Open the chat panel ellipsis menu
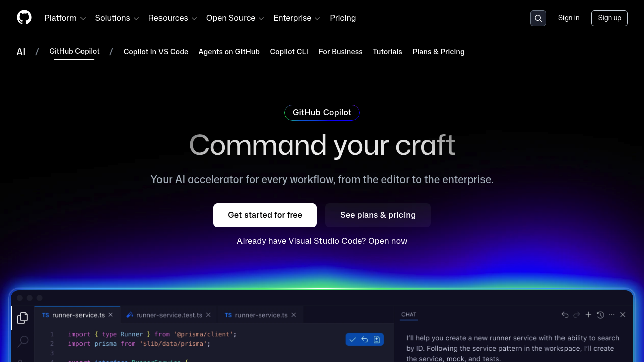This screenshot has width=644, height=362. tap(611, 314)
